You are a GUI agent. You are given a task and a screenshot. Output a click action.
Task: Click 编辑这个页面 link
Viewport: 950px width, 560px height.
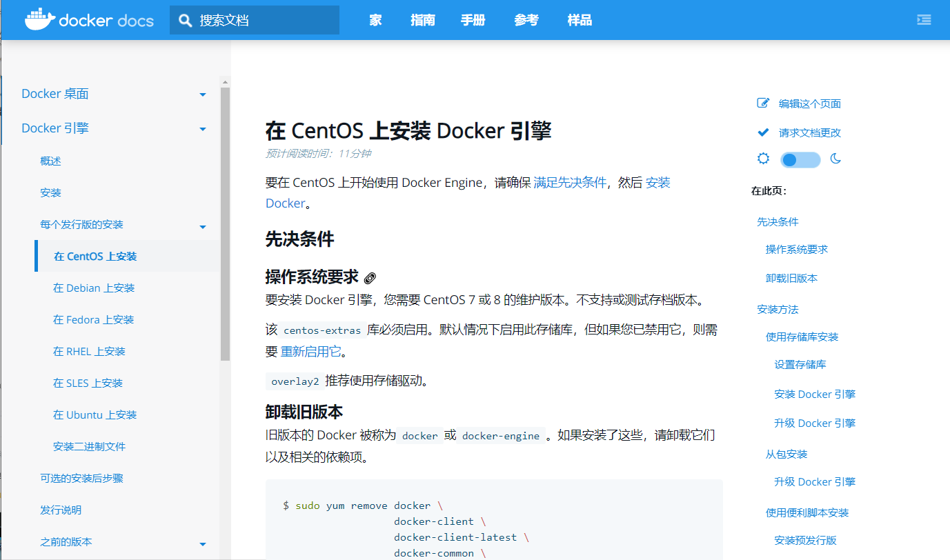tap(810, 103)
